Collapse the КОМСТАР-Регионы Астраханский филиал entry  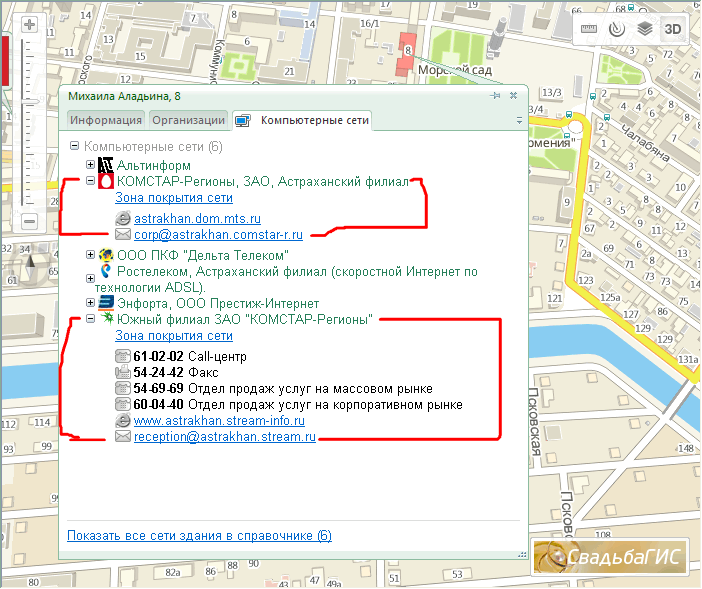pyautogui.click(x=90, y=181)
